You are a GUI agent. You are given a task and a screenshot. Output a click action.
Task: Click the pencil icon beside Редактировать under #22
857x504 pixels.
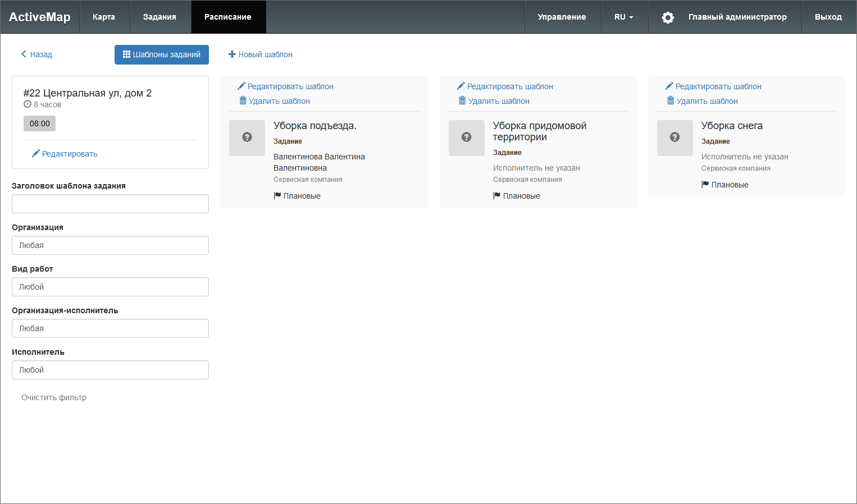click(x=35, y=153)
